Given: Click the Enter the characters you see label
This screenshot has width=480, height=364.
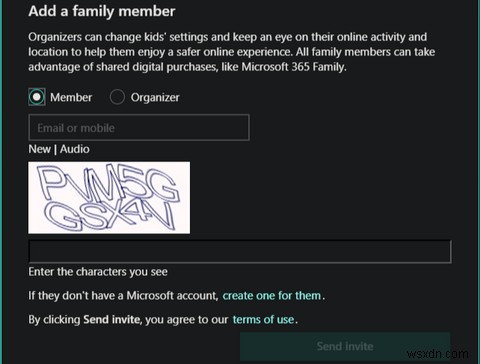Looking at the screenshot, I should tap(98, 272).
